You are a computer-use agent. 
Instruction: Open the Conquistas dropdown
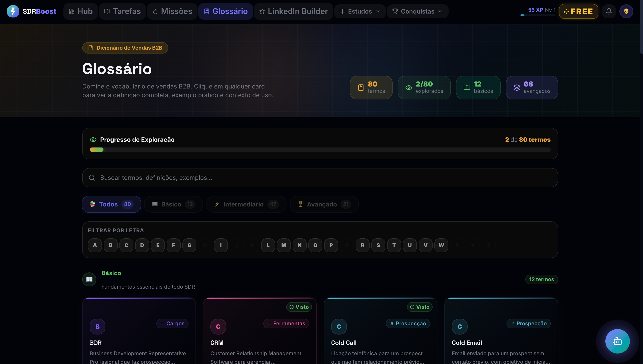(x=417, y=11)
